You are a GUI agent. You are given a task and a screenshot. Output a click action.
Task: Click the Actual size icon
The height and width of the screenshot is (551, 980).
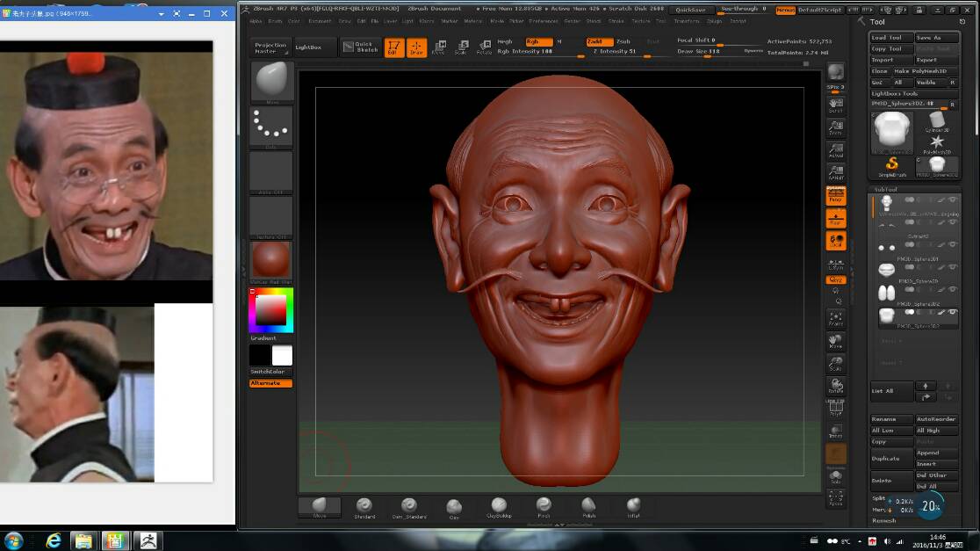pyautogui.click(x=836, y=150)
